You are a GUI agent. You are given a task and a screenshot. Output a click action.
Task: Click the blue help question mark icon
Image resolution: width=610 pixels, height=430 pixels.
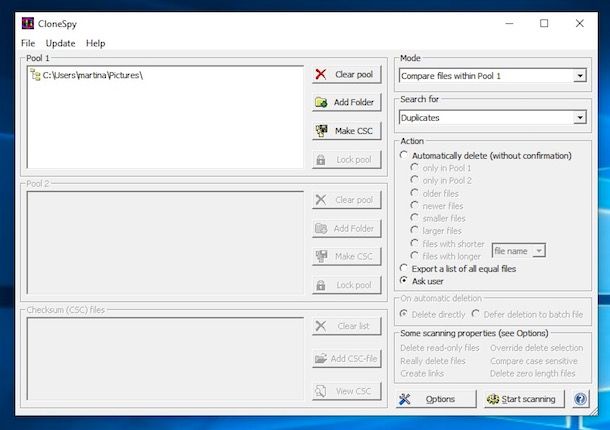click(580, 399)
